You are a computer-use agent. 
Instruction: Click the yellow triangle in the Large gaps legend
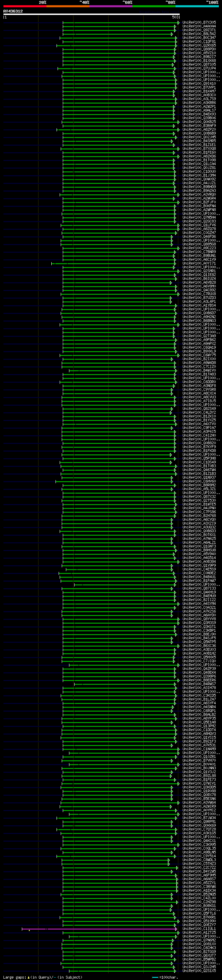tap(28, 977)
